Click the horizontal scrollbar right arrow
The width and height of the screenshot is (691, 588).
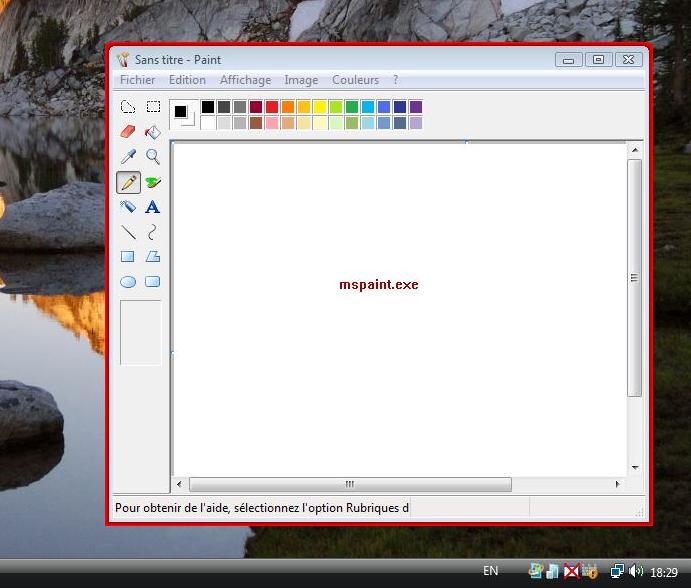click(617, 484)
